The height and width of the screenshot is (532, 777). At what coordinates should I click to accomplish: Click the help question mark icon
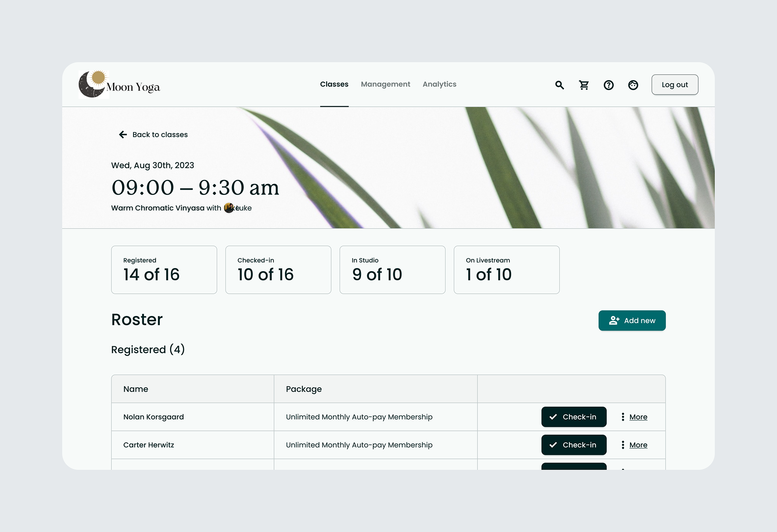608,85
